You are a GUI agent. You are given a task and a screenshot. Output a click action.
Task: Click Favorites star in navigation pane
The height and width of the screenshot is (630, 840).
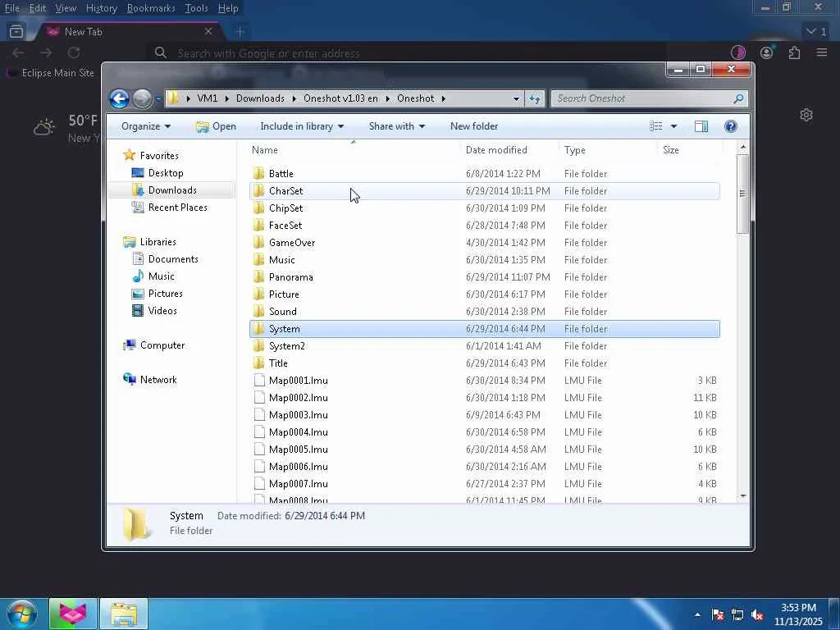tap(129, 155)
